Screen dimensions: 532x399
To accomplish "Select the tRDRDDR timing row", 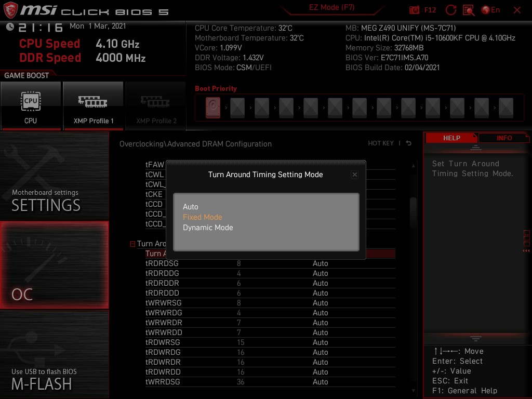I will tap(270, 283).
